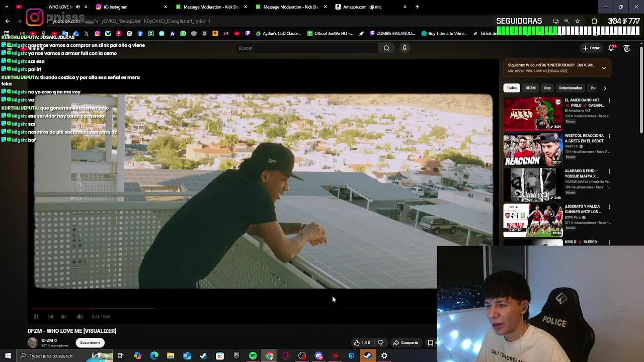Switch to Google Chrome on the taskbar

tap(269, 356)
